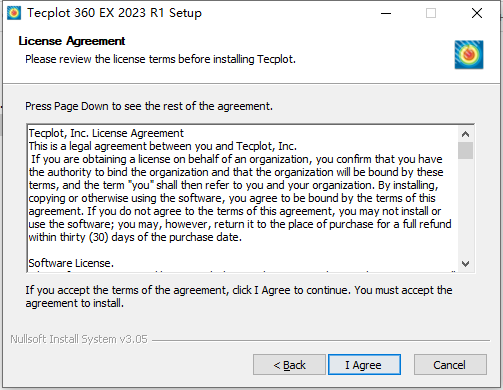Click the "Tecplot, Inc. License Agreement" first line
Viewport: 503px width, 390px height.
pyautogui.click(x=106, y=133)
